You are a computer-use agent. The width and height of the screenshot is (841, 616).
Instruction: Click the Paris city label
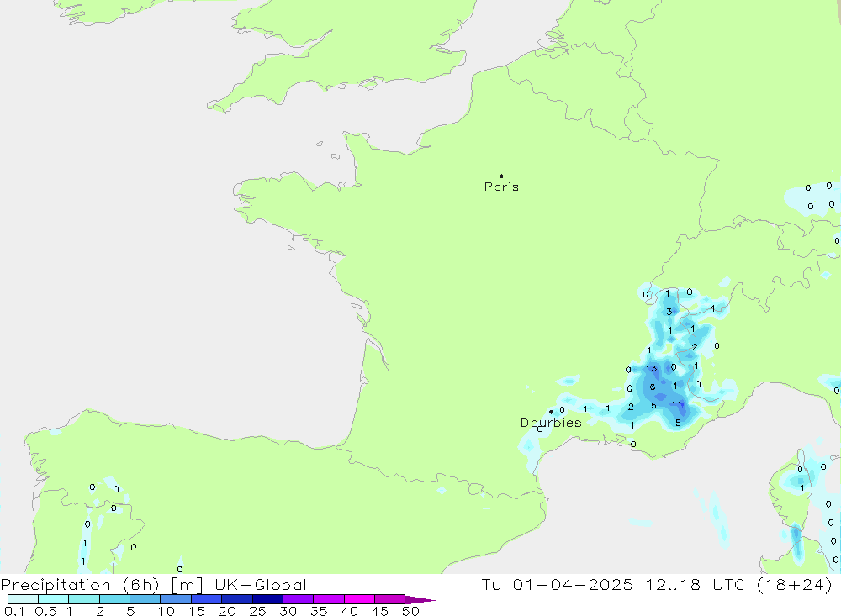501,187
